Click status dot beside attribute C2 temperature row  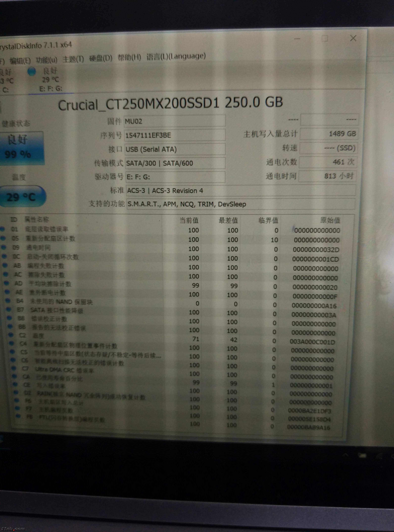11,335
